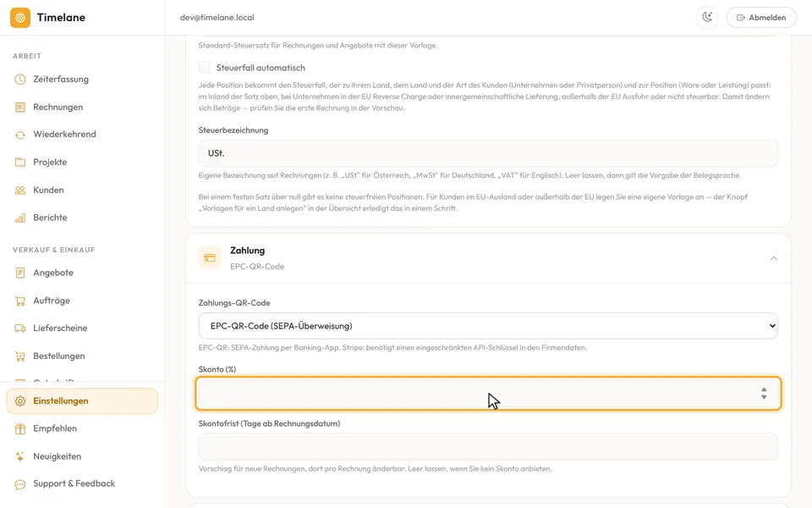
Task: Click the Empfehlen gift icon
Action: coord(20,428)
